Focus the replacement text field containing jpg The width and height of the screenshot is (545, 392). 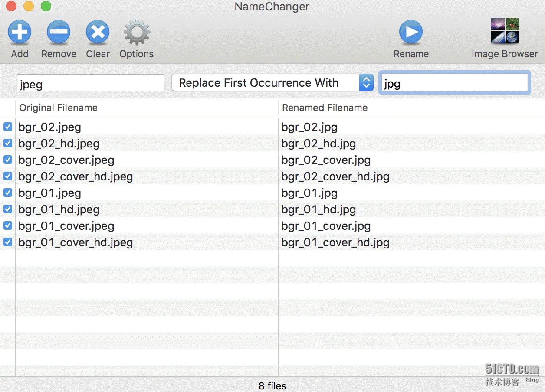[x=454, y=83]
